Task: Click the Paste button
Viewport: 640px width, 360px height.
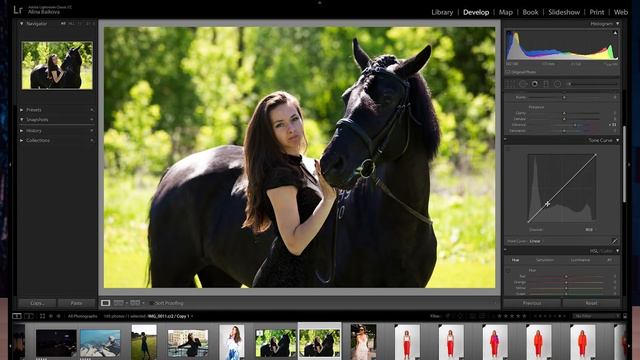Action: [76, 303]
